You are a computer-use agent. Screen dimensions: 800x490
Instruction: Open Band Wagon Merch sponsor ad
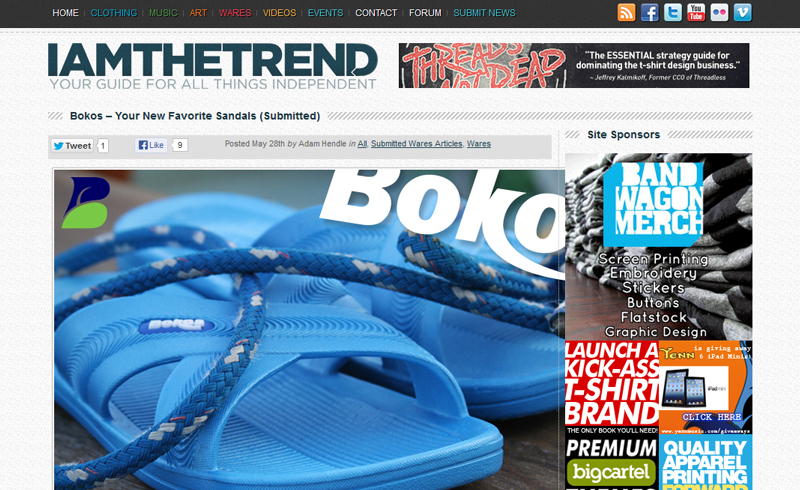point(659,247)
